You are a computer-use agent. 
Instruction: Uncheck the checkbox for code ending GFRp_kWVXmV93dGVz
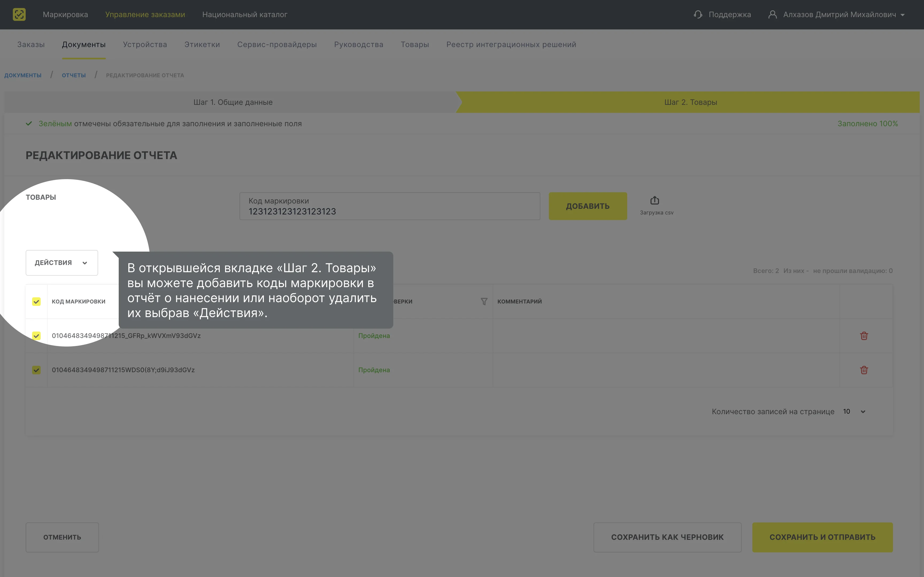tap(36, 336)
